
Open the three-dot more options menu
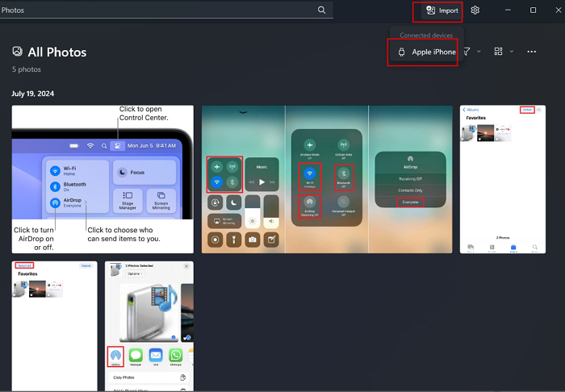531,52
